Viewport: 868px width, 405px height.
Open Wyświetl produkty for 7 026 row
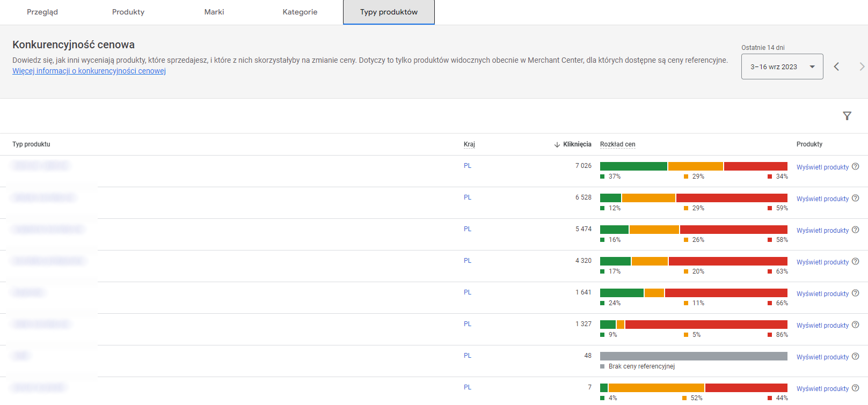822,167
